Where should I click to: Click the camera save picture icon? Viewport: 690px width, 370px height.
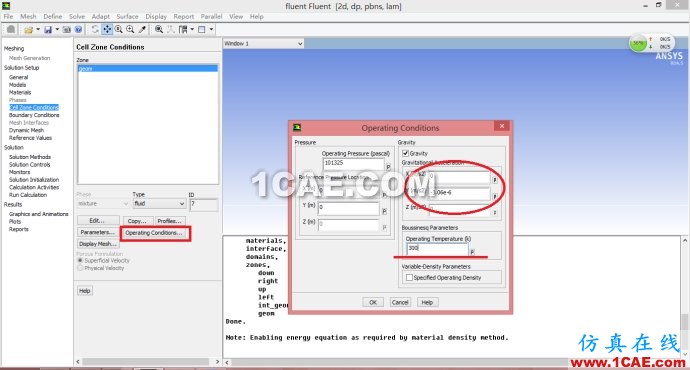66,29
